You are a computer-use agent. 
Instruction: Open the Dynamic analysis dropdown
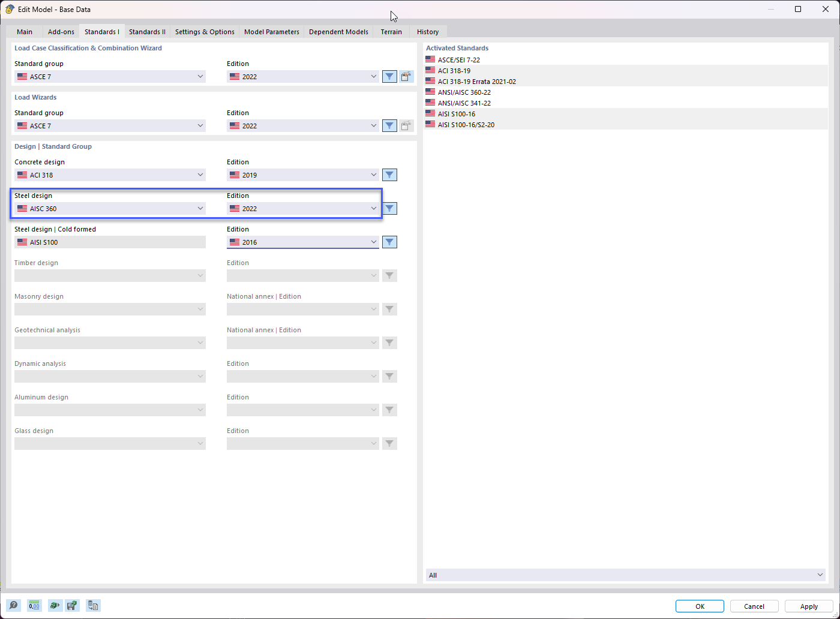tap(110, 377)
